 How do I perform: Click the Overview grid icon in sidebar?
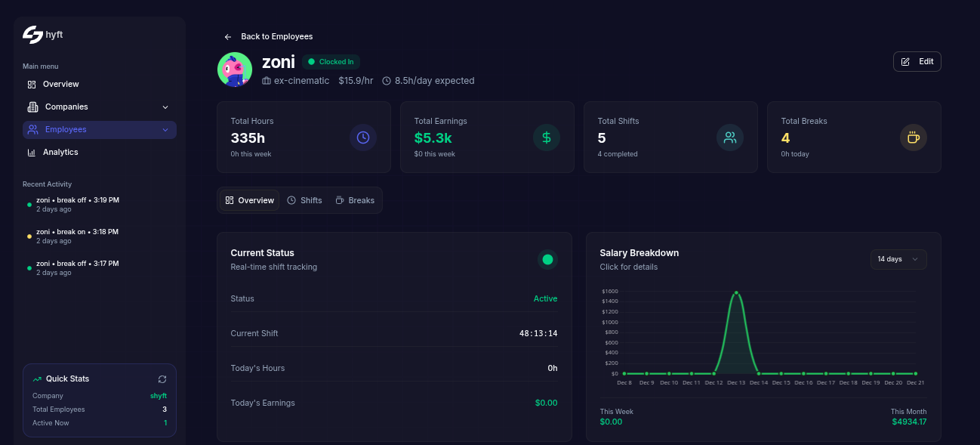[32, 85]
